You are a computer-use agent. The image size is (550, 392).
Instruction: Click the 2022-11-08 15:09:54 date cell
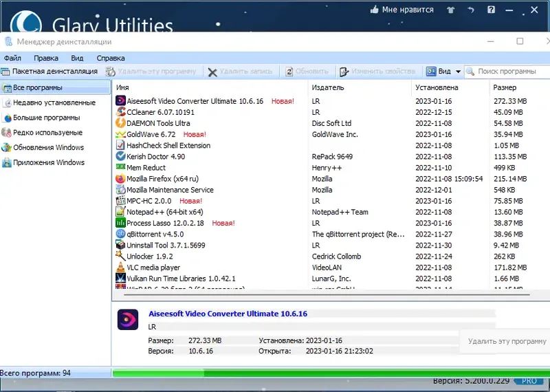click(449, 179)
